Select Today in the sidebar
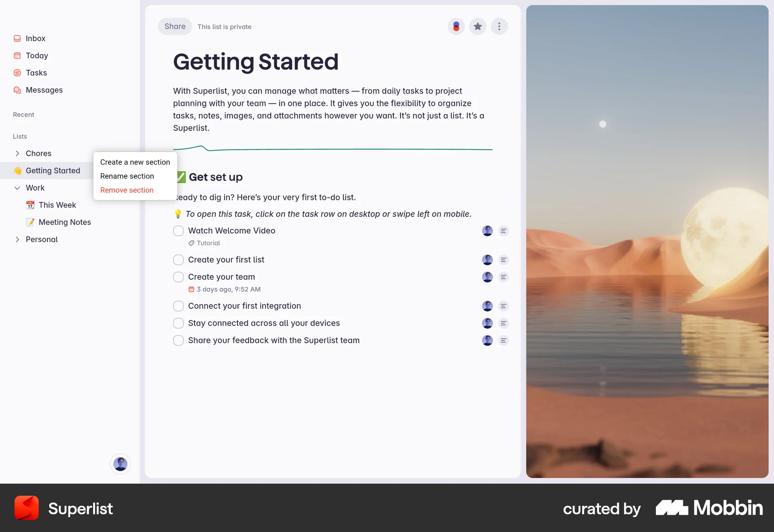 (37, 55)
